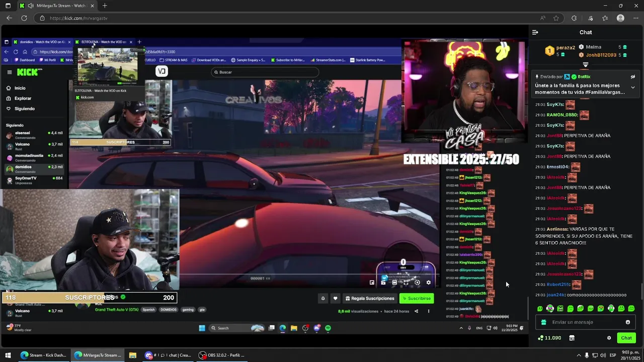Open SoyOmarTV channel in following list

[34, 179]
